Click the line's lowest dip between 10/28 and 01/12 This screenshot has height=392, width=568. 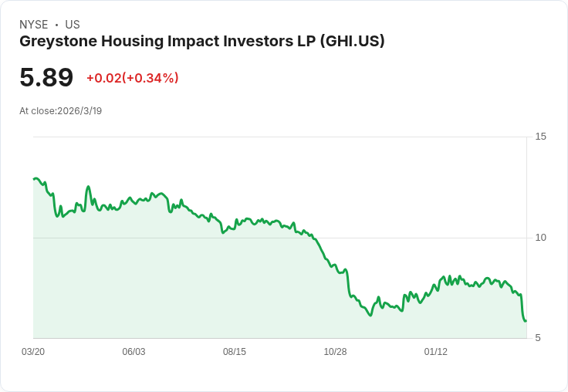tap(370, 316)
